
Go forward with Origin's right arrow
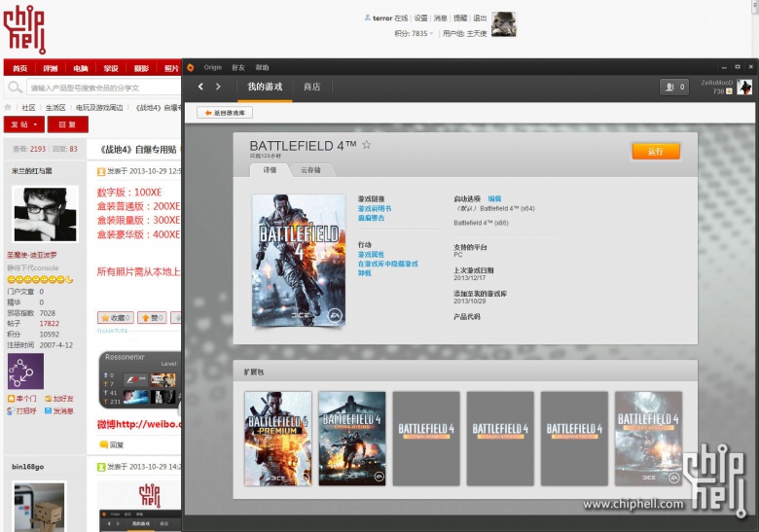tap(218, 87)
